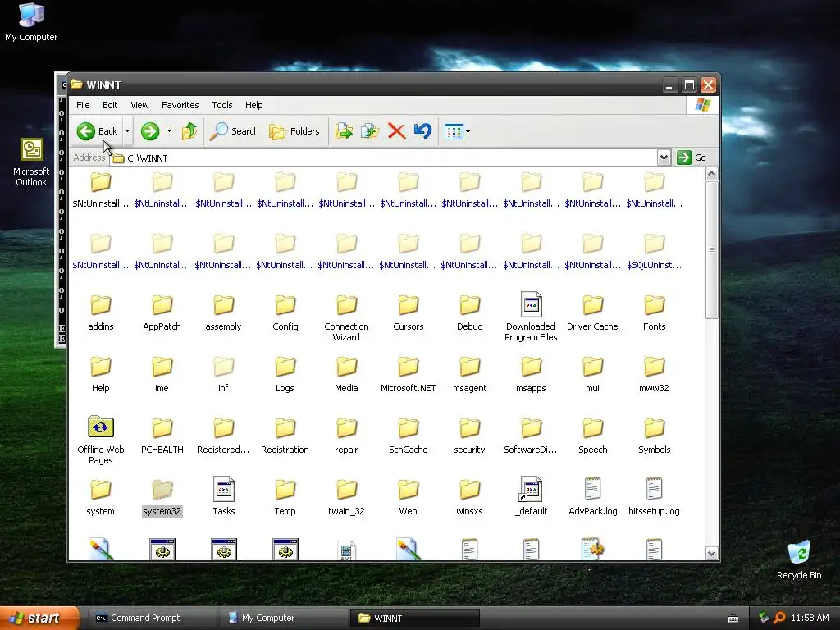Select the Registration folder
This screenshot has height=630, width=840.
pyautogui.click(x=285, y=436)
